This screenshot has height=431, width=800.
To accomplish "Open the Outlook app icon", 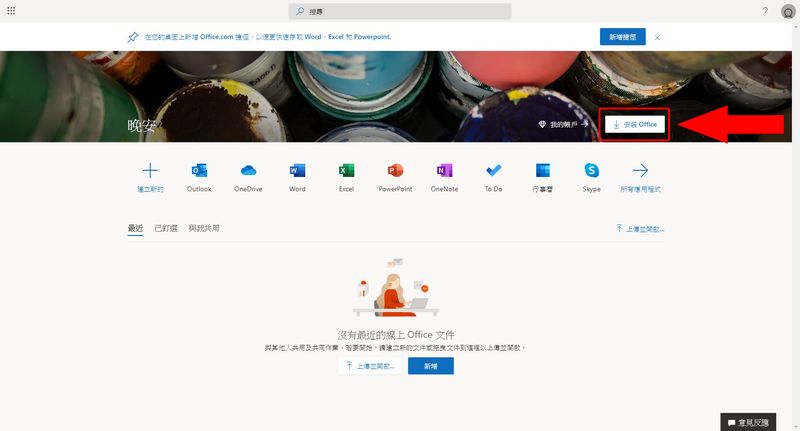I will pos(199,170).
